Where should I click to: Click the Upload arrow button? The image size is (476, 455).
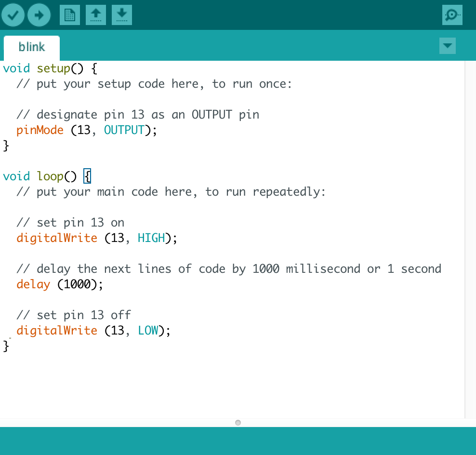pyautogui.click(x=39, y=15)
